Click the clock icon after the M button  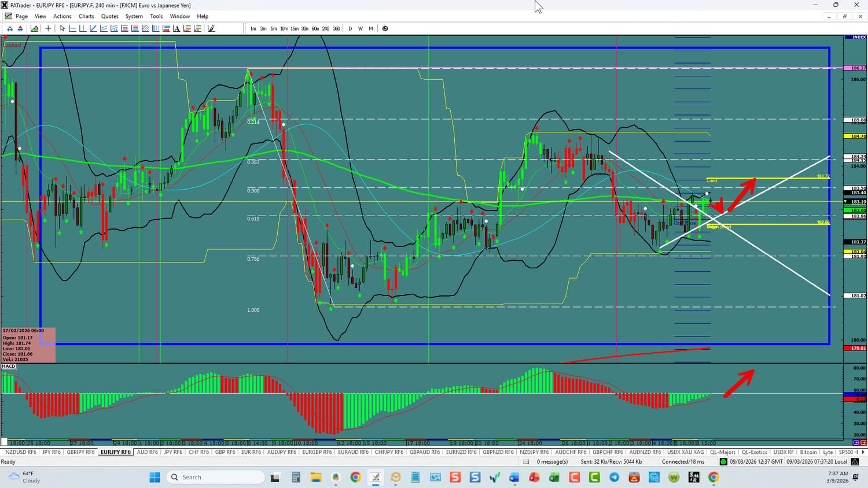[x=385, y=28]
